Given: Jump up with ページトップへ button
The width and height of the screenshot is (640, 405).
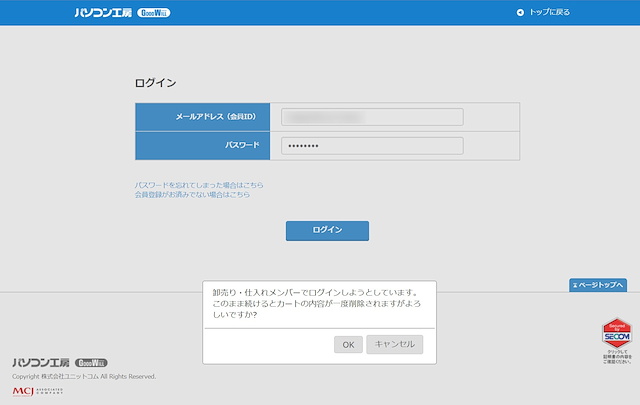Looking at the screenshot, I should coord(598,285).
